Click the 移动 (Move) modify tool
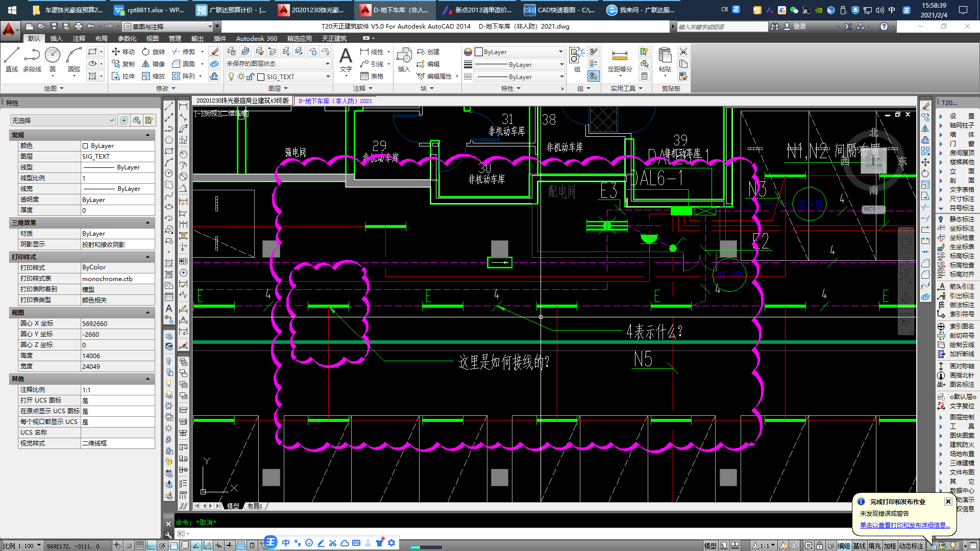Image resolution: width=980 pixels, height=551 pixels. coord(123,52)
